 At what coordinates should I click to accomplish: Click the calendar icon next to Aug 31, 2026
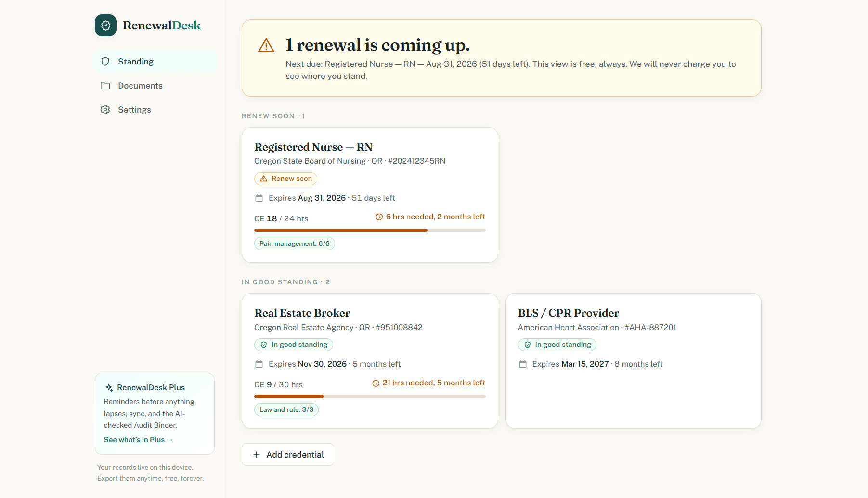(x=259, y=198)
